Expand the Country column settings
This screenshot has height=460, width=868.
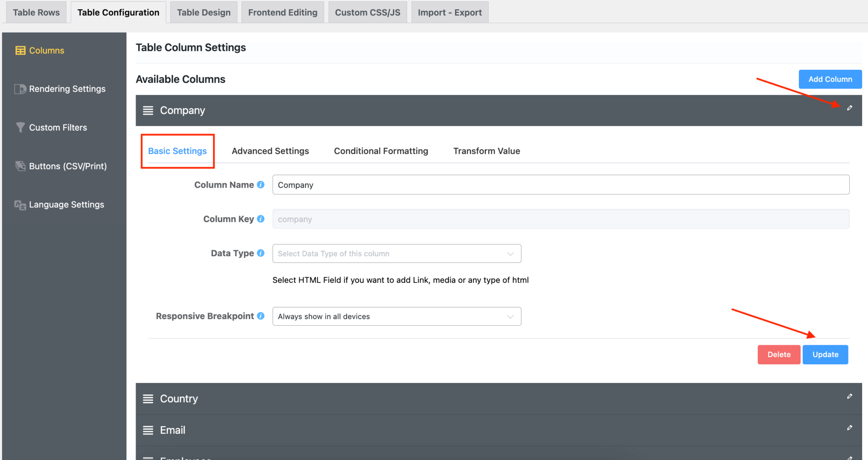(179, 398)
